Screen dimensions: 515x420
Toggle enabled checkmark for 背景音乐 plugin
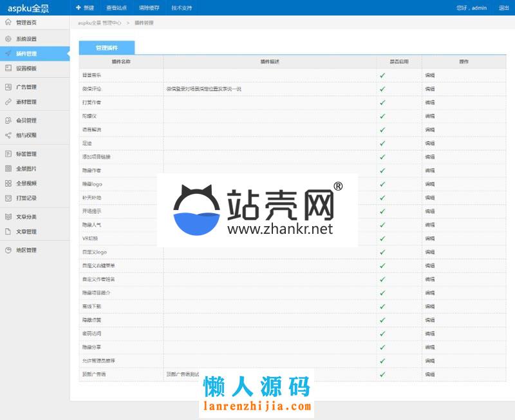pyautogui.click(x=382, y=75)
